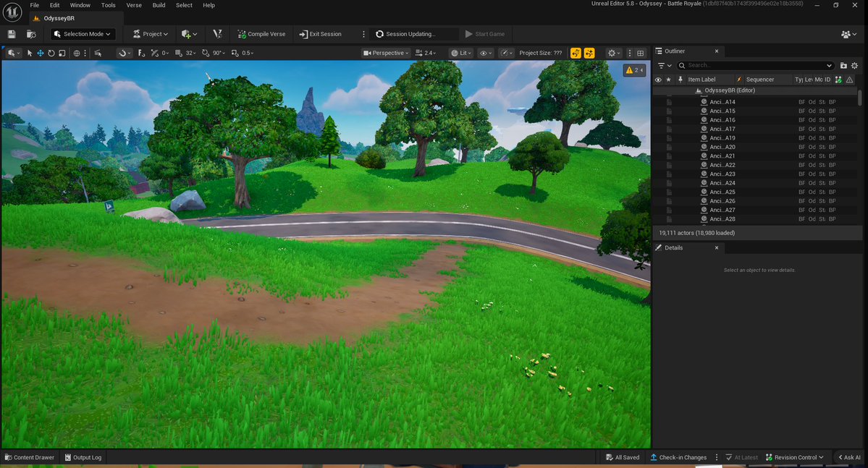Click the Project Size ??? indicator

pyautogui.click(x=540, y=53)
